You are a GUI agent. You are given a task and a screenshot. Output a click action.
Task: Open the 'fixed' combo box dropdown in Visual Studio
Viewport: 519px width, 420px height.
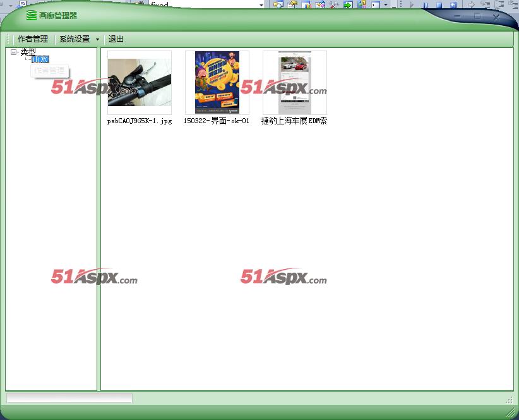(x=261, y=4)
